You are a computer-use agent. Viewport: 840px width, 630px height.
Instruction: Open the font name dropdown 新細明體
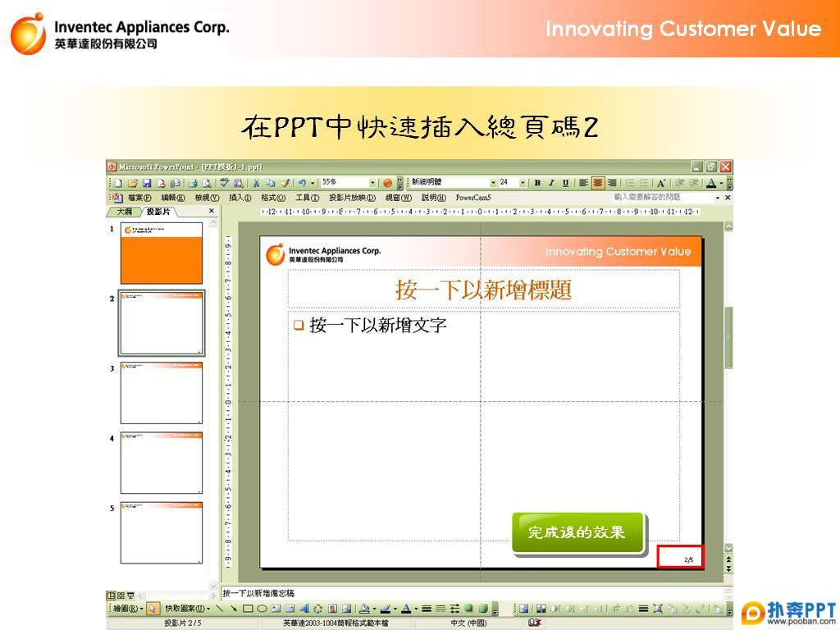[x=493, y=183]
